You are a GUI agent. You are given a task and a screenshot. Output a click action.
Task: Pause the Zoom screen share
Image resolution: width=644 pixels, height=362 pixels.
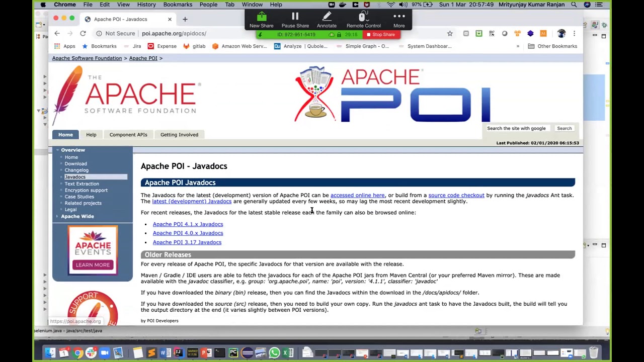pos(295,17)
